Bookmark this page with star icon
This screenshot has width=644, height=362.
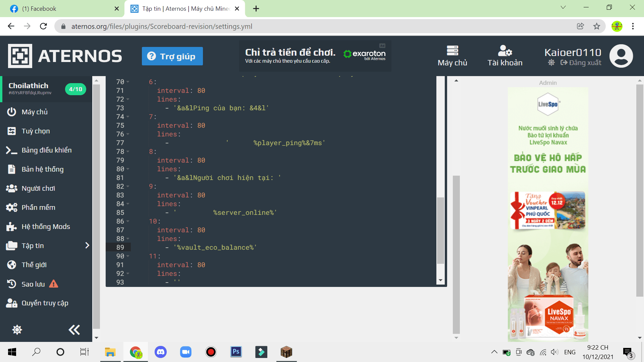[597, 26]
